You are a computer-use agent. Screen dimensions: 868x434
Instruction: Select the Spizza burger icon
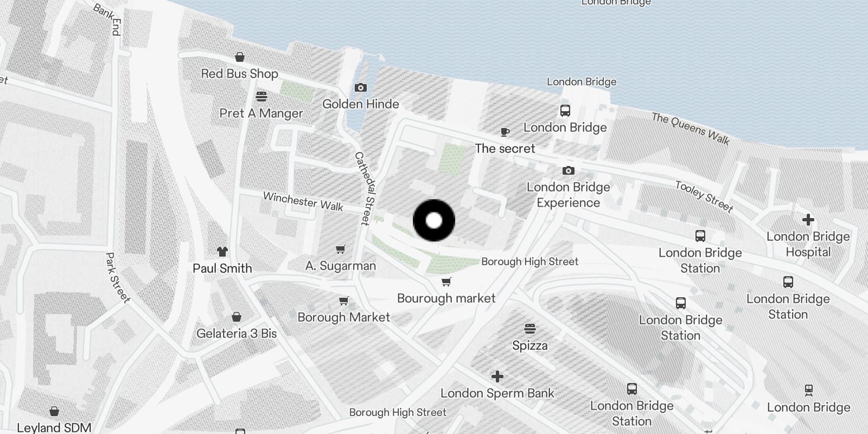(x=530, y=329)
